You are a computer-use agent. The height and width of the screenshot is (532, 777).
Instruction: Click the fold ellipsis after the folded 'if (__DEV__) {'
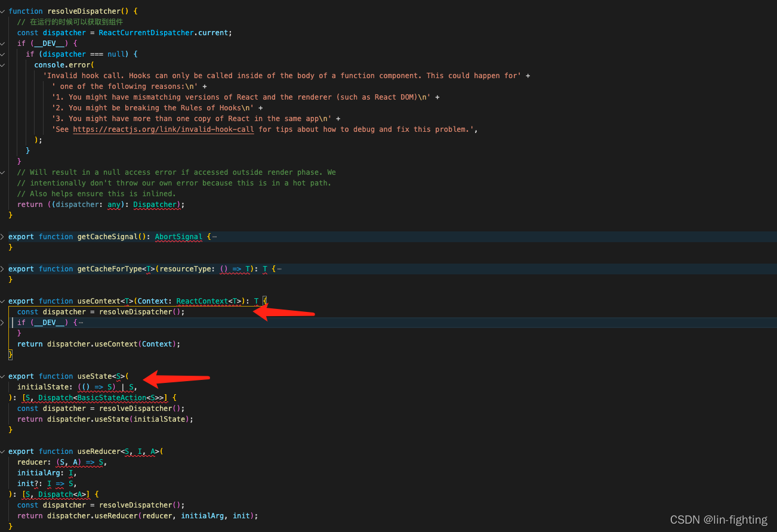click(81, 323)
